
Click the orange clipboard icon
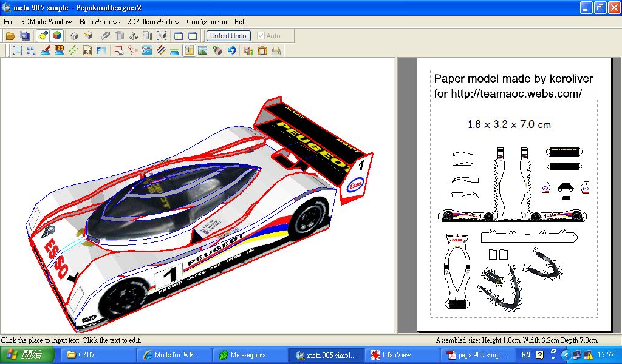[262, 51]
